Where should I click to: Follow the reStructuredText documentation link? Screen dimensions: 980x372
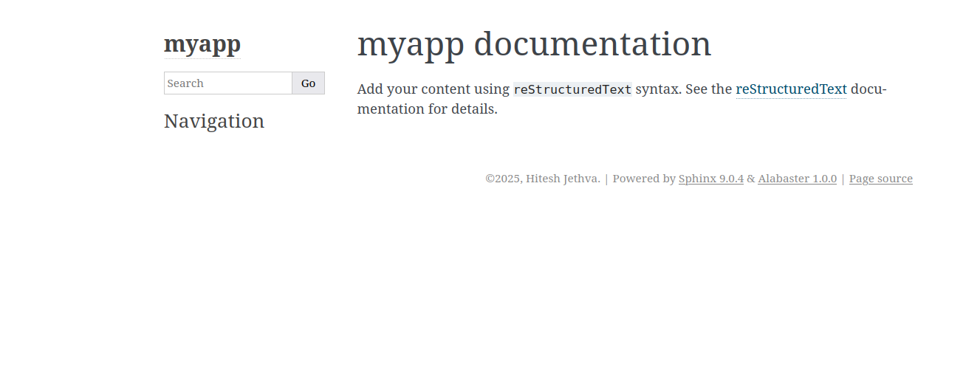click(x=790, y=89)
